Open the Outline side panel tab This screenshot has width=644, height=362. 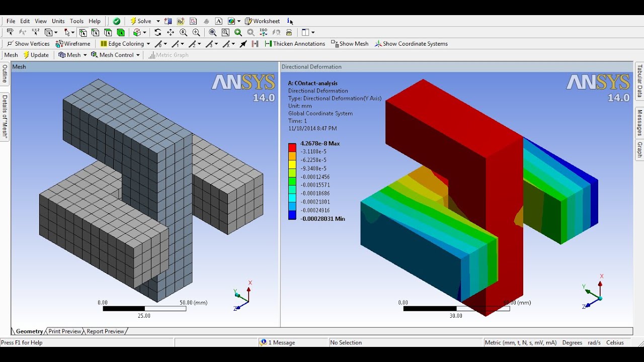click(5, 73)
